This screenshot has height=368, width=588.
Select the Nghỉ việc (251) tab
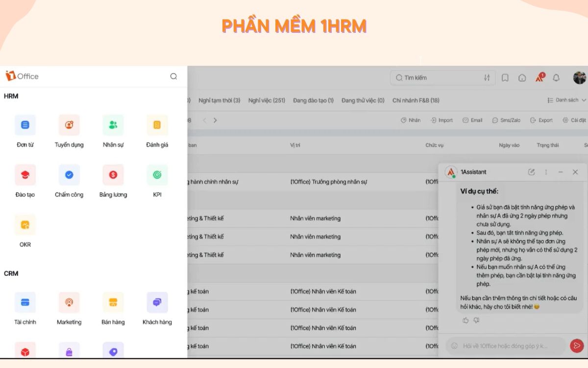tap(267, 100)
